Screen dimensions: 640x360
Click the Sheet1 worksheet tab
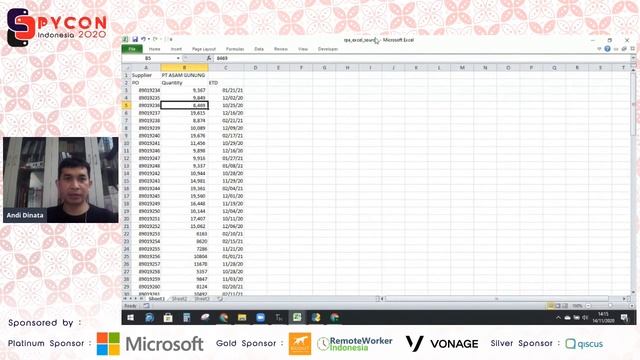[156, 299]
